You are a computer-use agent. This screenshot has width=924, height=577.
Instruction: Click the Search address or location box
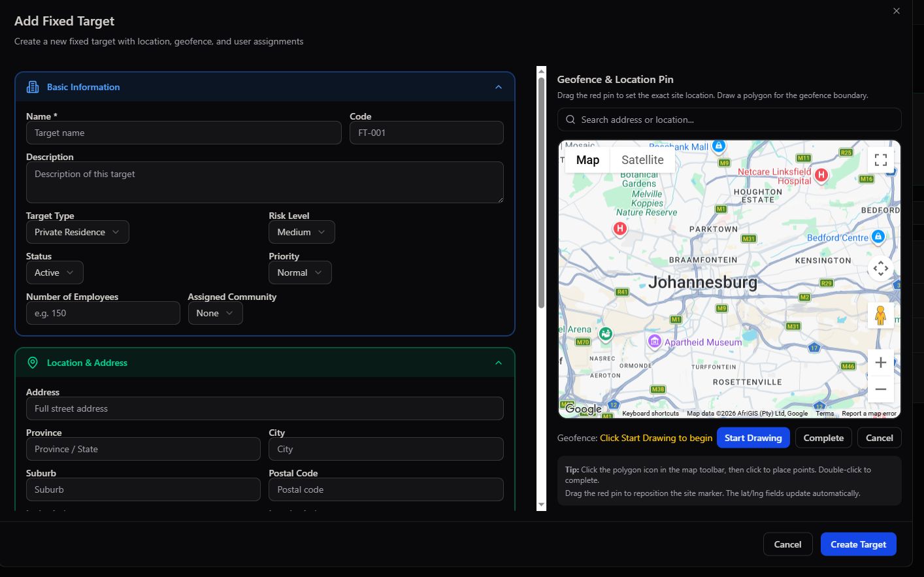tap(729, 120)
